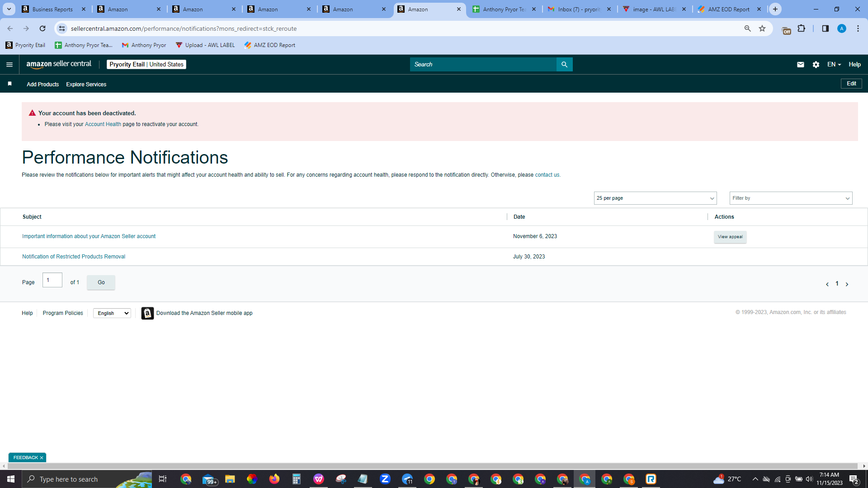Switch to the Gmail Inbox (7) tab
868x488 pixels.
tap(579, 9)
